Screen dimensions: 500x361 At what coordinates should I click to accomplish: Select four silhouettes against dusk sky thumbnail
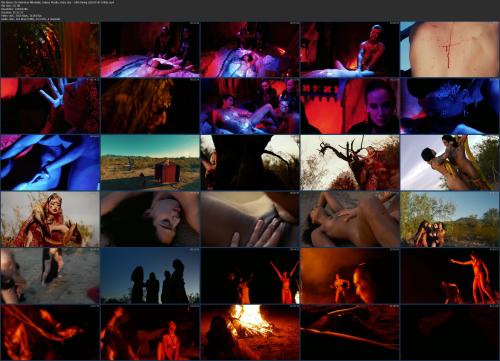[150, 276]
